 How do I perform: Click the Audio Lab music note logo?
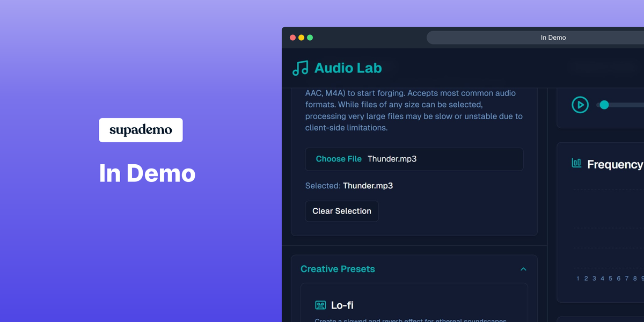coord(301,68)
